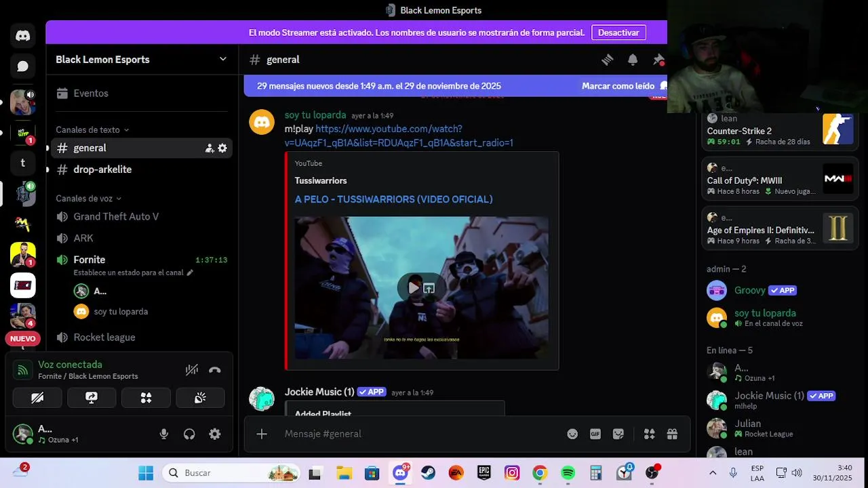Viewport: 868px width, 488px height.
Task: Open Discord home direct messages icon
Action: point(22,36)
